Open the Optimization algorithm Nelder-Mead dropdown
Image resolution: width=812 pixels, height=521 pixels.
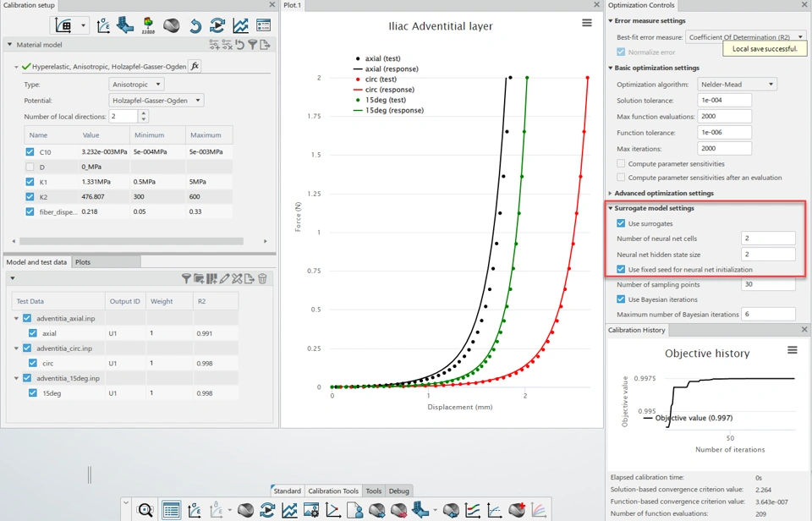coord(737,84)
